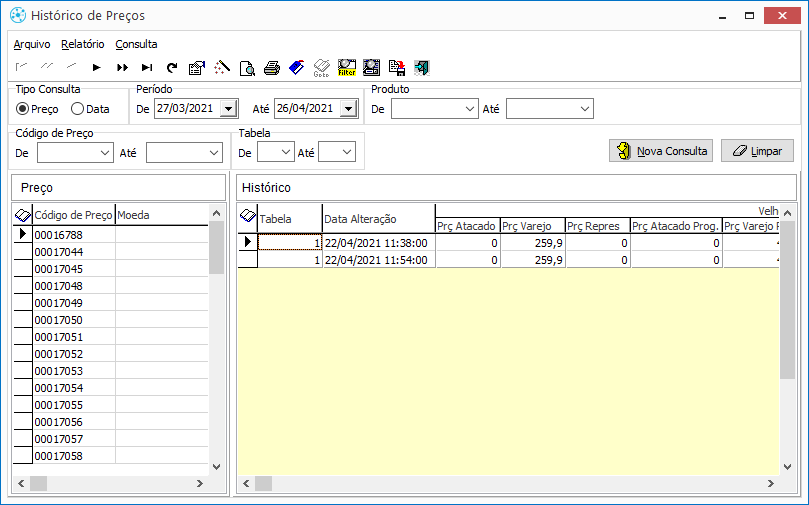
Task: Click the 22/04/2021 11:38:00 cell
Action: coord(379,243)
